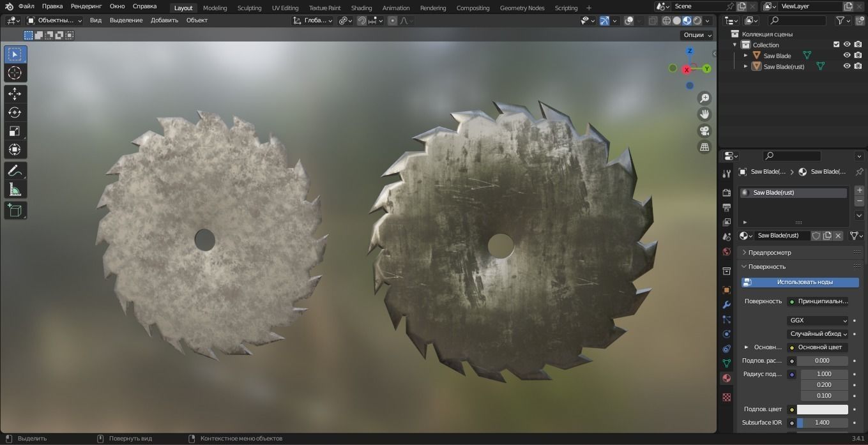Open the Modifier properties wrench tab

point(726,305)
